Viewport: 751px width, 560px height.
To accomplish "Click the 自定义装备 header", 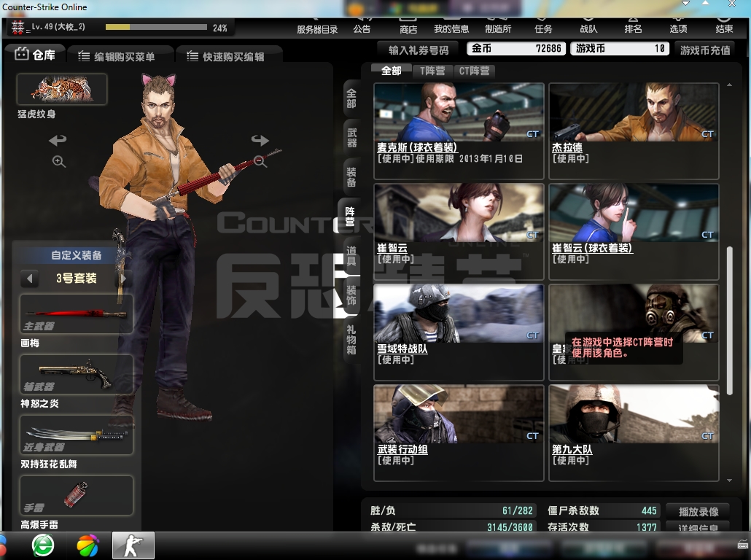I will 76,255.
